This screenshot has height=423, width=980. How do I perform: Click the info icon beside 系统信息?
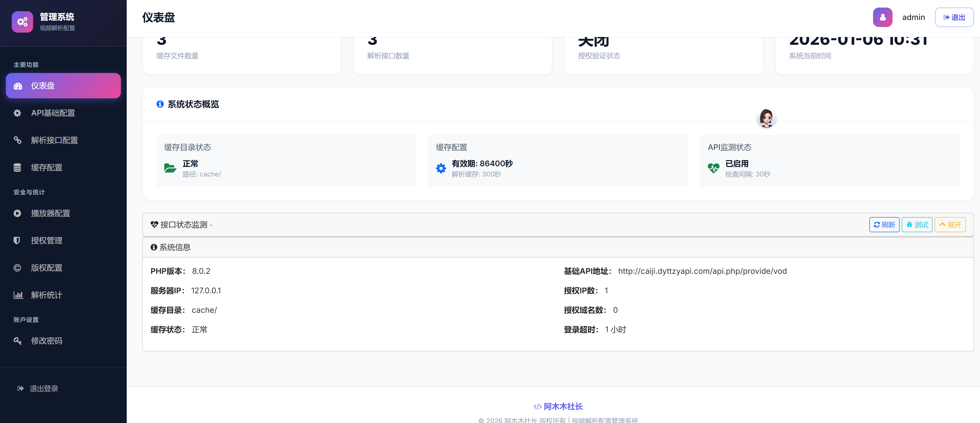coord(154,248)
